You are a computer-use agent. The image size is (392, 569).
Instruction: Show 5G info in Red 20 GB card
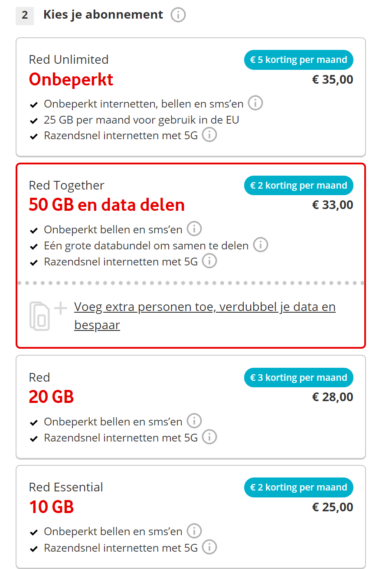pyautogui.click(x=209, y=437)
